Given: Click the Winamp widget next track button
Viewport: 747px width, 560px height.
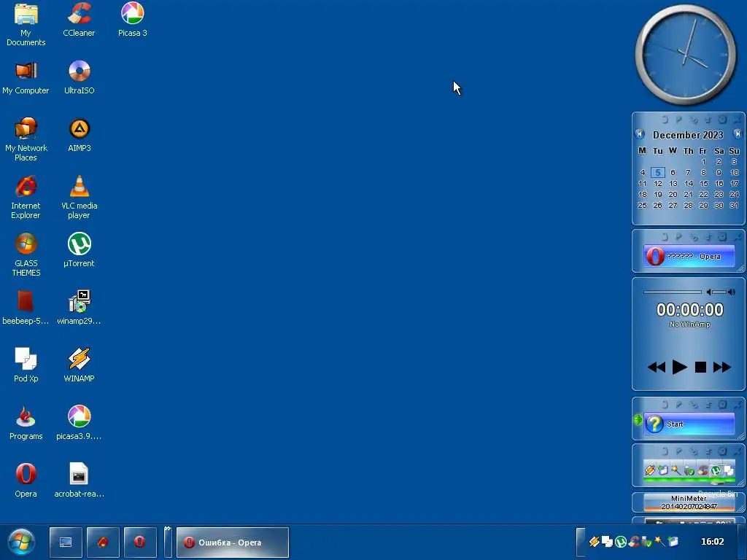Looking at the screenshot, I should click(x=721, y=367).
